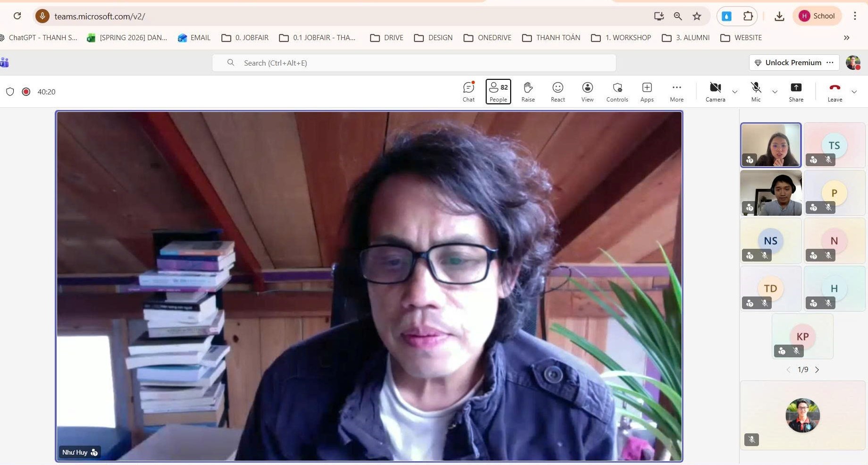Image resolution: width=868 pixels, height=465 pixels.
Task: Turn on the Camera
Action: click(715, 92)
